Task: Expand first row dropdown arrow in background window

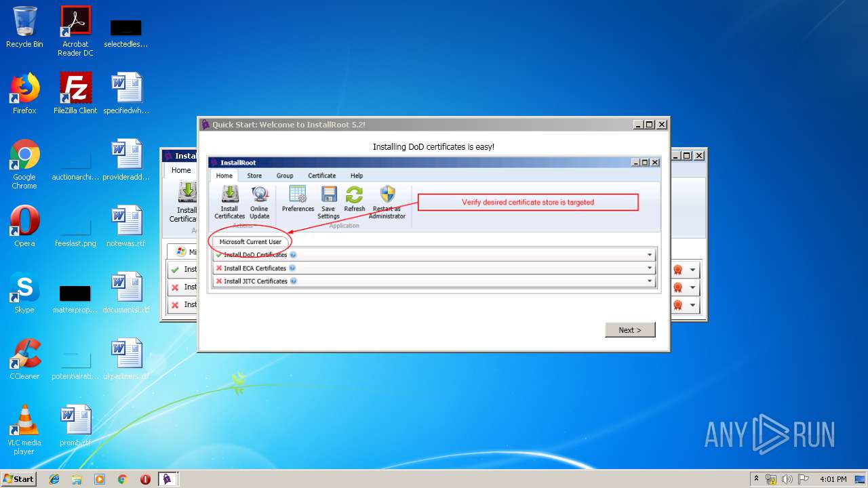Action: (x=692, y=270)
